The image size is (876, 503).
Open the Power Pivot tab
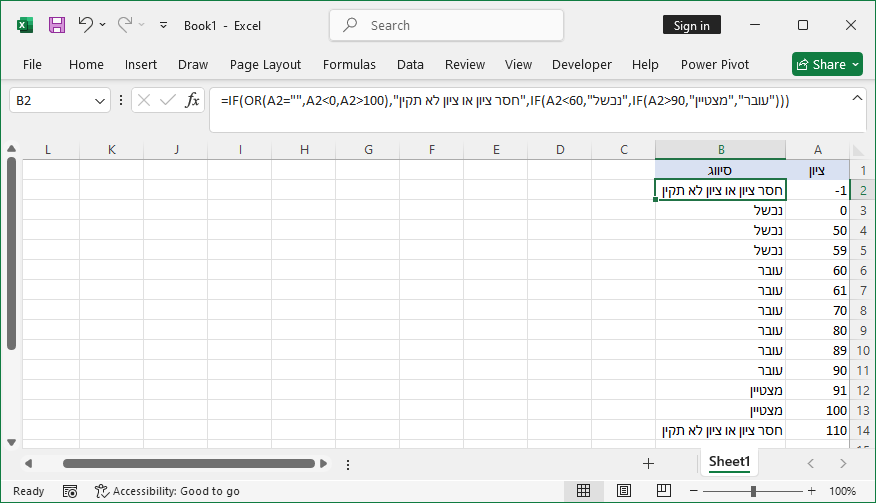pyautogui.click(x=713, y=64)
